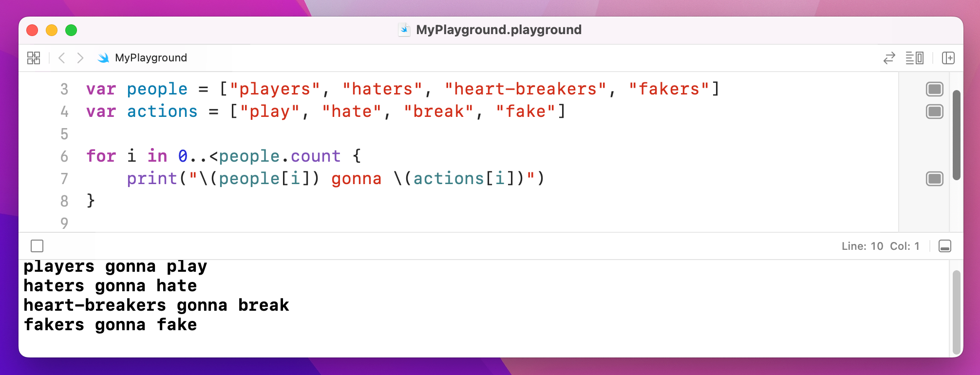Open the editor layout options icon
This screenshot has height=375, width=980.
click(914, 58)
